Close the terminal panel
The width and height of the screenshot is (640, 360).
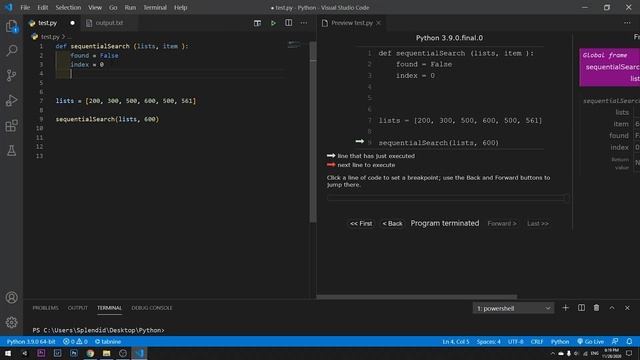[627, 308]
